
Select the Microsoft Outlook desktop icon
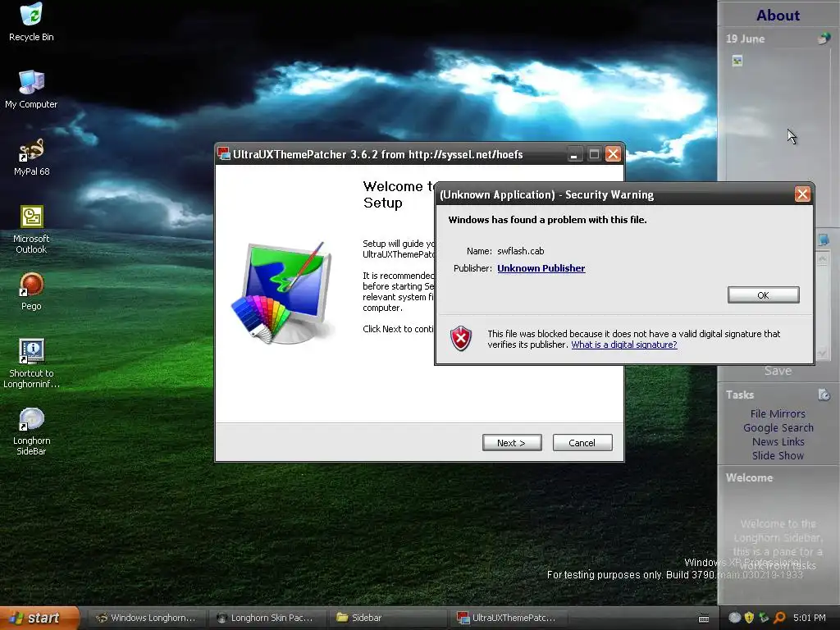31,229
